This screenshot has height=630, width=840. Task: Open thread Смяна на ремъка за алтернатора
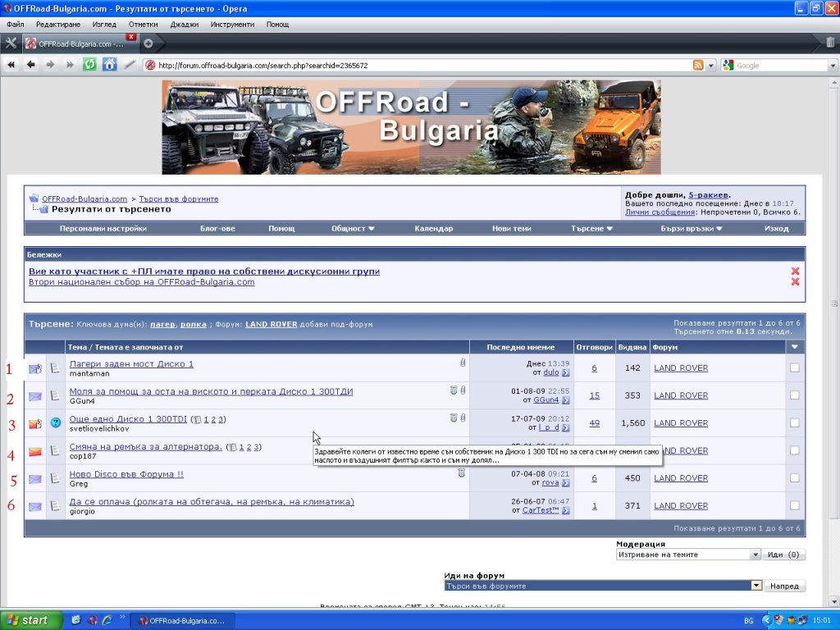[145, 446]
